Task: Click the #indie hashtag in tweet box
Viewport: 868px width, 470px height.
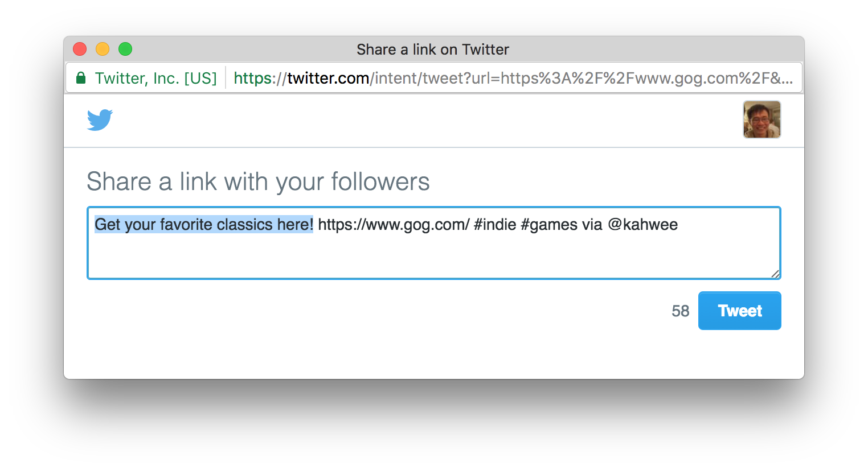Action: (495, 224)
